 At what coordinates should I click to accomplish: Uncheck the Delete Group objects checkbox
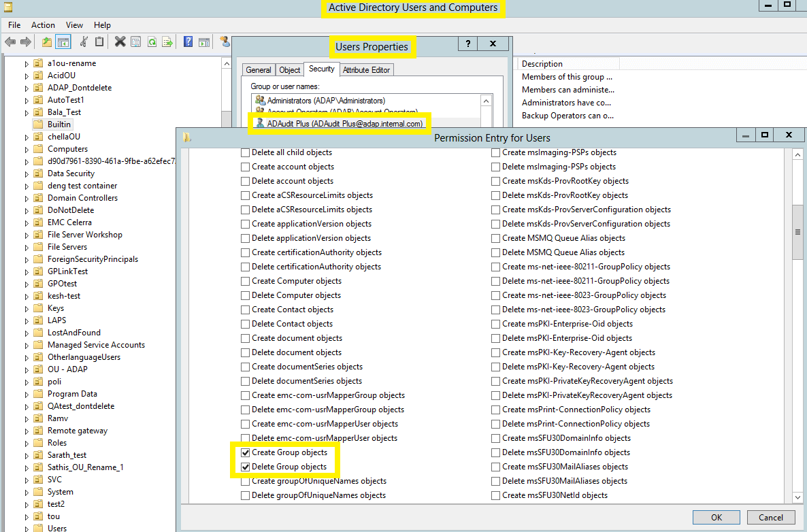[x=245, y=467]
